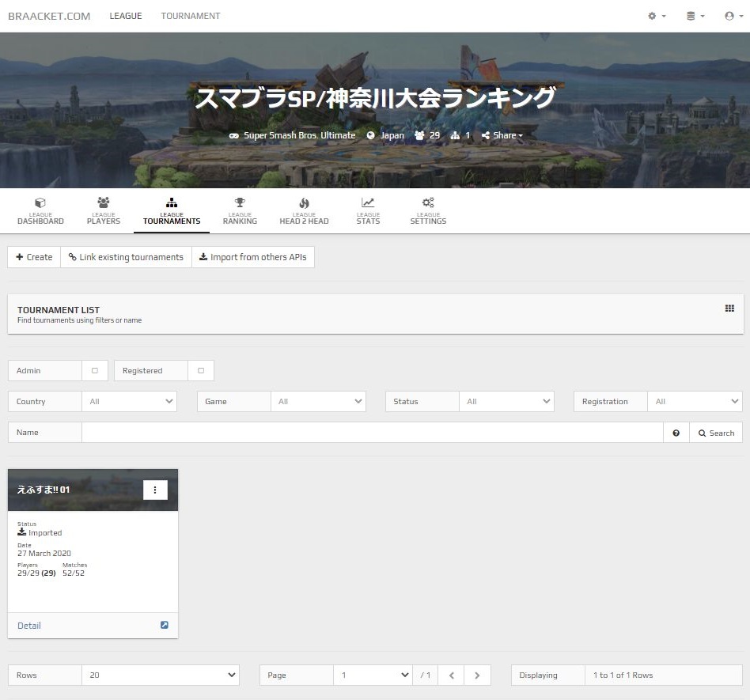Open the database stack menu in top bar
The width and height of the screenshot is (750, 700).
(695, 17)
